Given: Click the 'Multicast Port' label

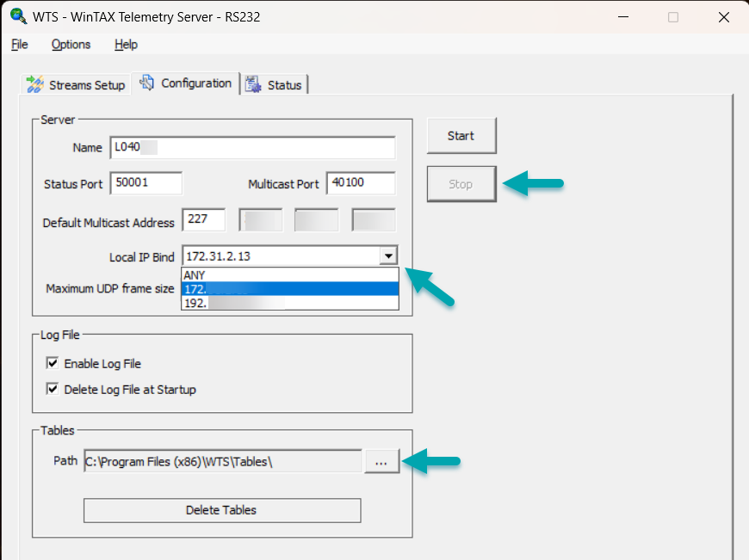Looking at the screenshot, I should 283,184.
